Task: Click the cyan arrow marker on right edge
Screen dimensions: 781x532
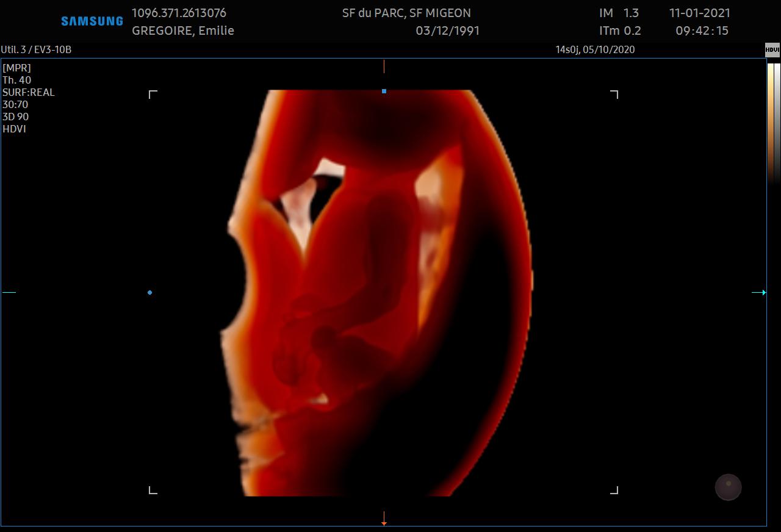Action: (759, 293)
